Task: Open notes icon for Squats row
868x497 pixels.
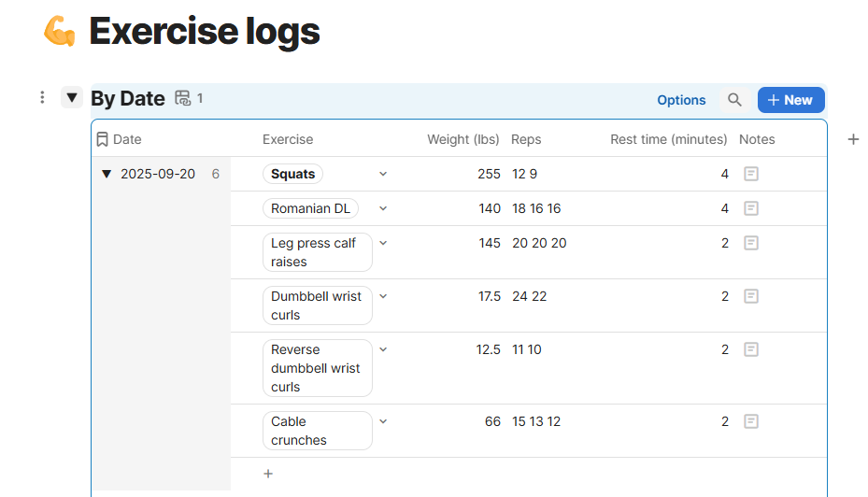Action: 750,174
